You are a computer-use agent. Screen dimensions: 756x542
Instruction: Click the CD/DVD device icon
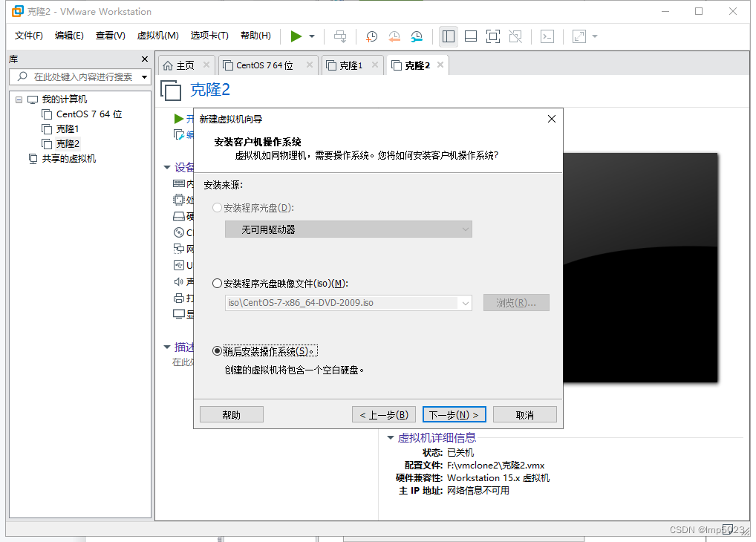click(x=179, y=232)
